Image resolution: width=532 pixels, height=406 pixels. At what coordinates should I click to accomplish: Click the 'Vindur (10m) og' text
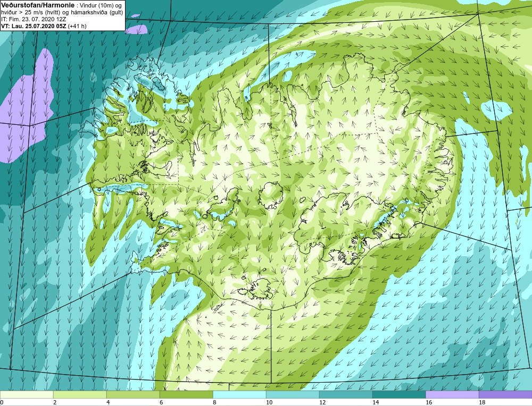[x=100, y=5]
